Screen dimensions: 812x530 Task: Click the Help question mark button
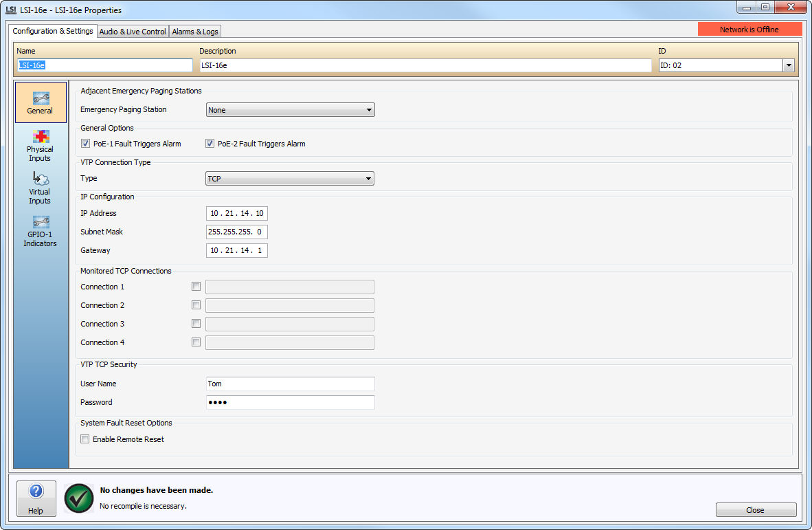(x=36, y=498)
